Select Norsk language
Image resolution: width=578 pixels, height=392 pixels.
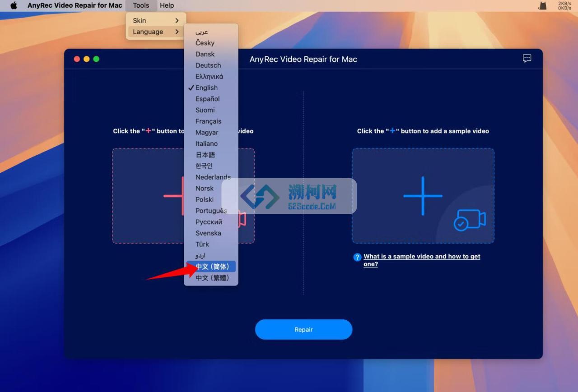[x=211, y=188]
